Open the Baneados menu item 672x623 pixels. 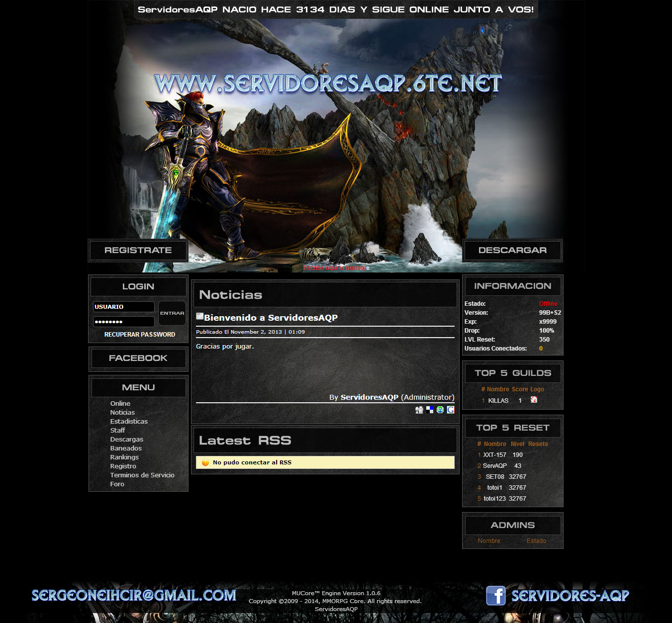pyautogui.click(x=126, y=448)
